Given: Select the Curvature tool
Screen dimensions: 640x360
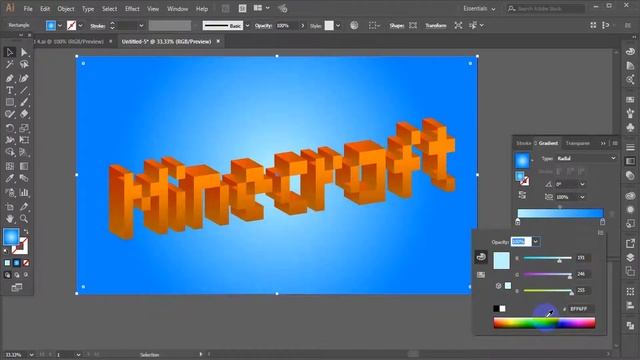Looking at the screenshot, I should tap(24, 78).
